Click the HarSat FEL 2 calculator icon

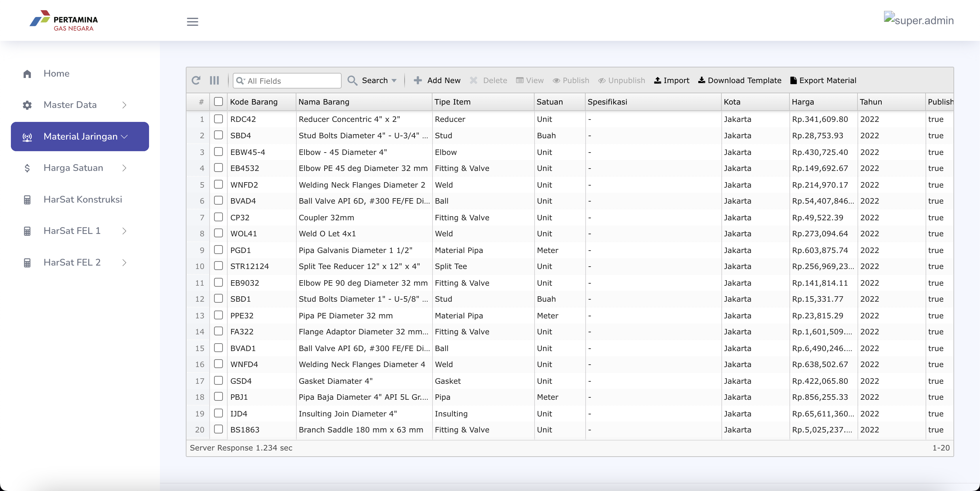[x=27, y=263]
